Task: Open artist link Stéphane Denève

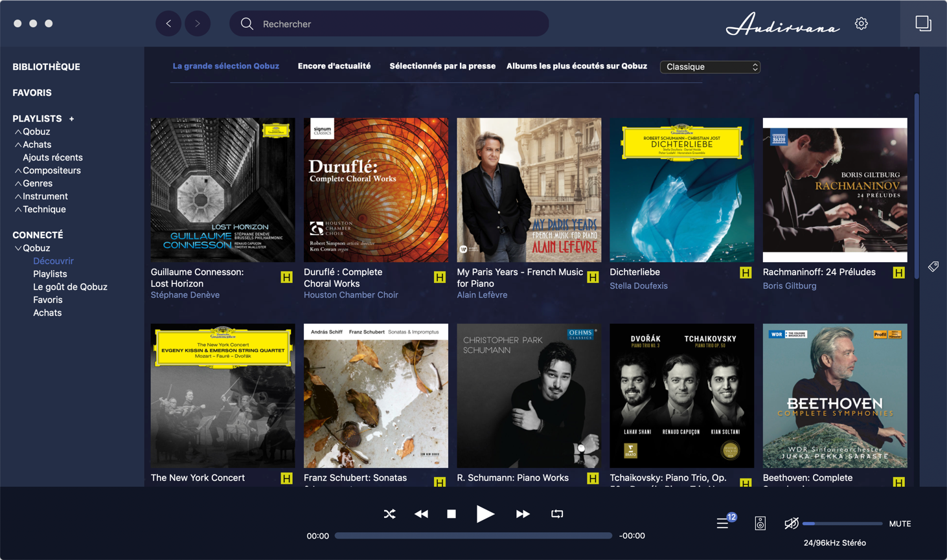Action: 185,295
